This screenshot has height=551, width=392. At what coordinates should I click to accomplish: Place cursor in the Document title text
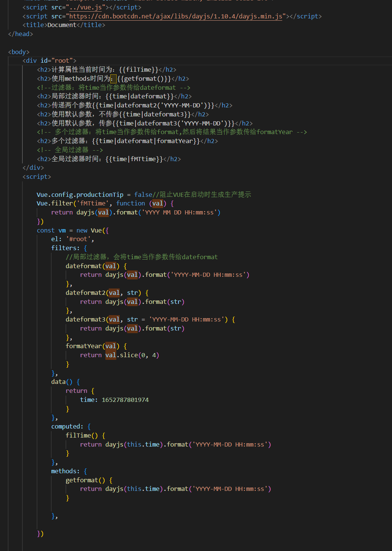pos(62,25)
